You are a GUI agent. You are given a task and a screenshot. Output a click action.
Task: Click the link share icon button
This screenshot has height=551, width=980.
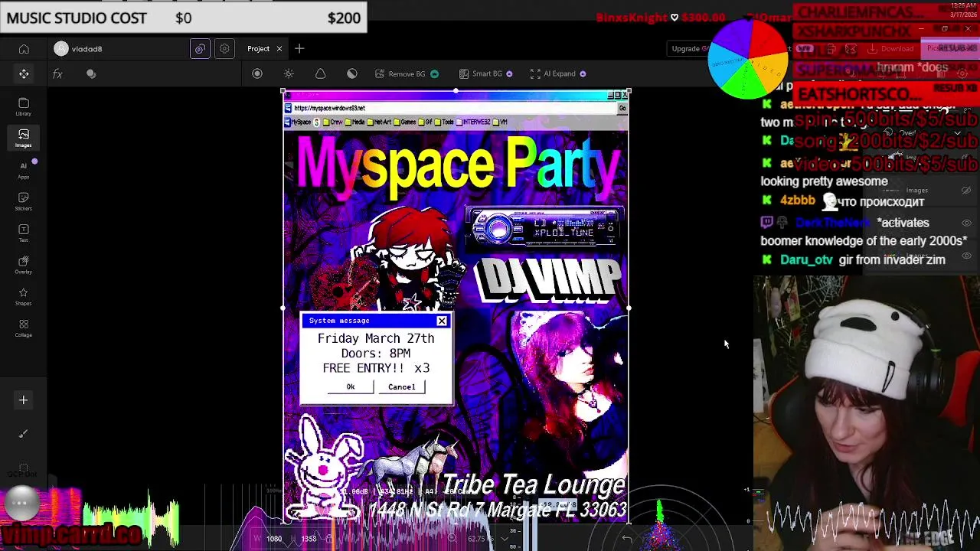(x=200, y=49)
